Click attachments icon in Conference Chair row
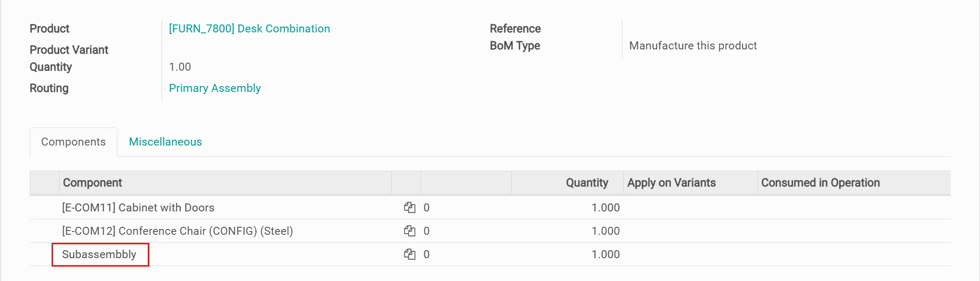Viewport: 980px width, 281px height. 409,231
